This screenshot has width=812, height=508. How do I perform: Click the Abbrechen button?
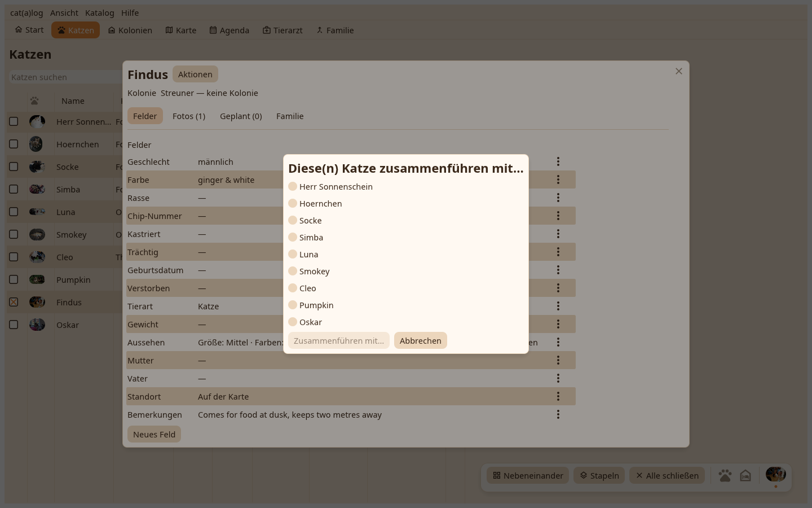(421, 340)
